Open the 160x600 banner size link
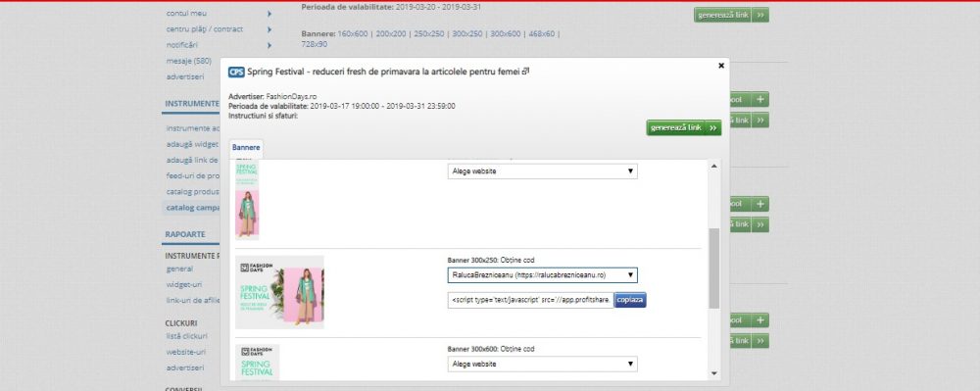980x391 pixels. 353,33
